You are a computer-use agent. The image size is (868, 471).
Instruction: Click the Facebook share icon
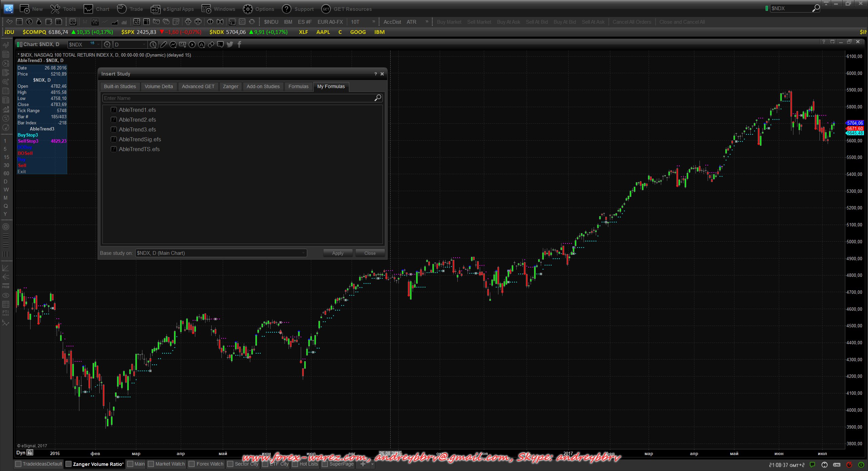click(x=239, y=44)
